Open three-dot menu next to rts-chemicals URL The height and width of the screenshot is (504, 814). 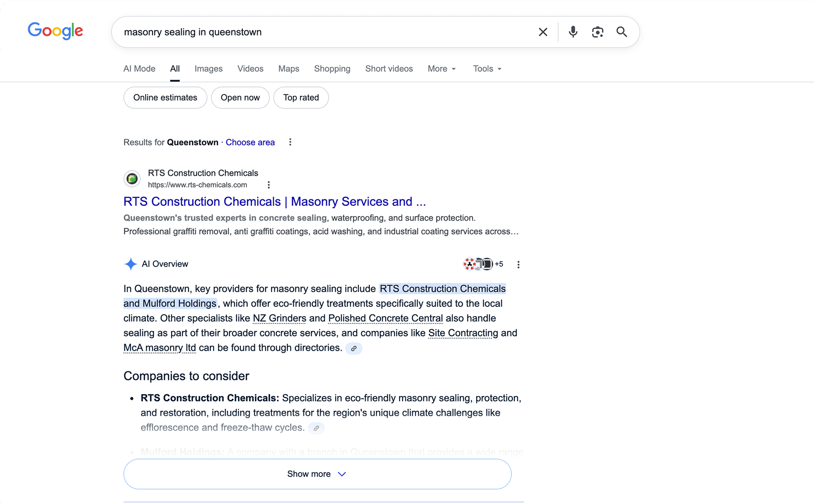(x=269, y=185)
